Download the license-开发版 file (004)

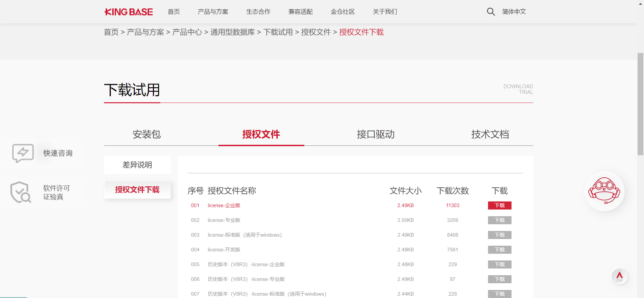click(500, 250)
